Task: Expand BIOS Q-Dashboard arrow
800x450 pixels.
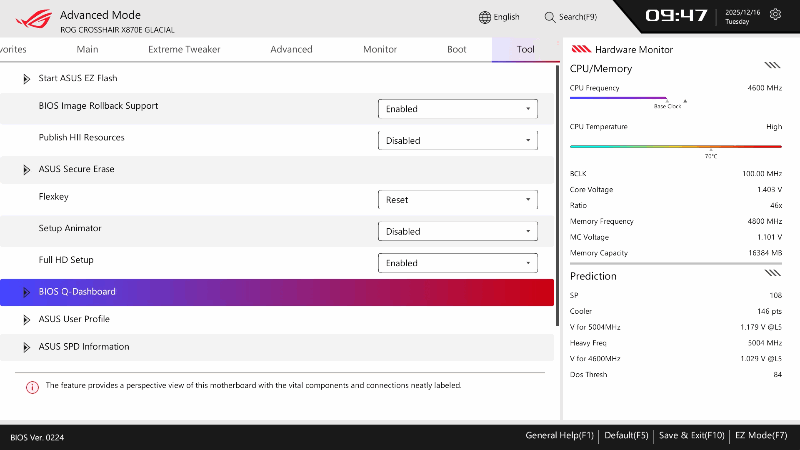Action: [x=27, y=292]
